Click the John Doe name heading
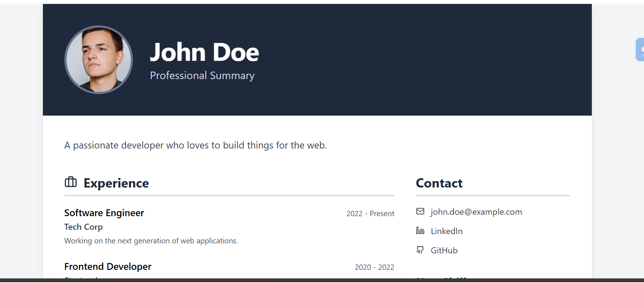The width and height of the screenshot is (644, 282). point(204,52)
